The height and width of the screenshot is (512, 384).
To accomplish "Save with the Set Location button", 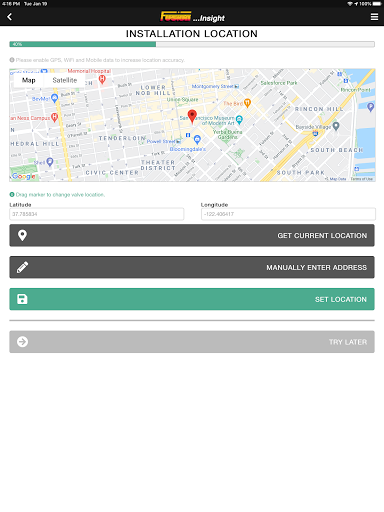I will (192, 299).
